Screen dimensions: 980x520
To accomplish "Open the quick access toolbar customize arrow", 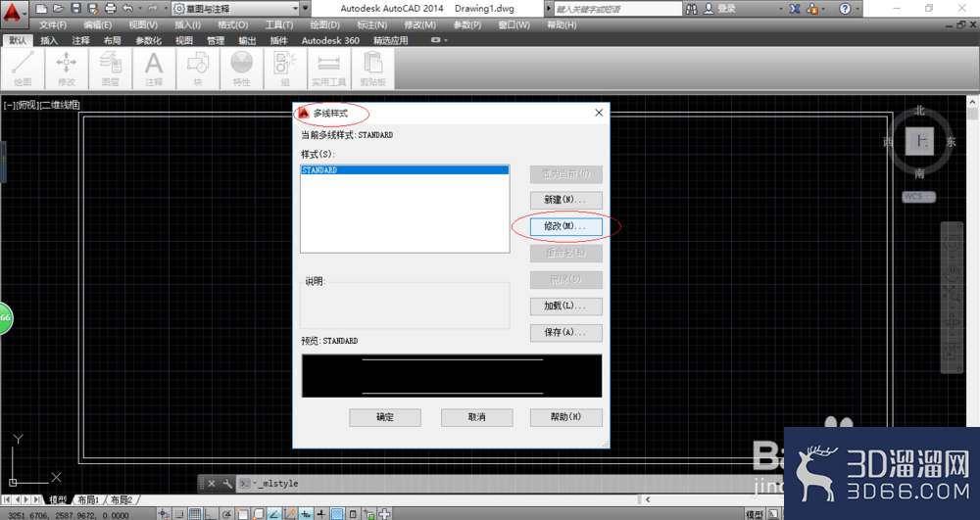I will [x=305, y=9].
